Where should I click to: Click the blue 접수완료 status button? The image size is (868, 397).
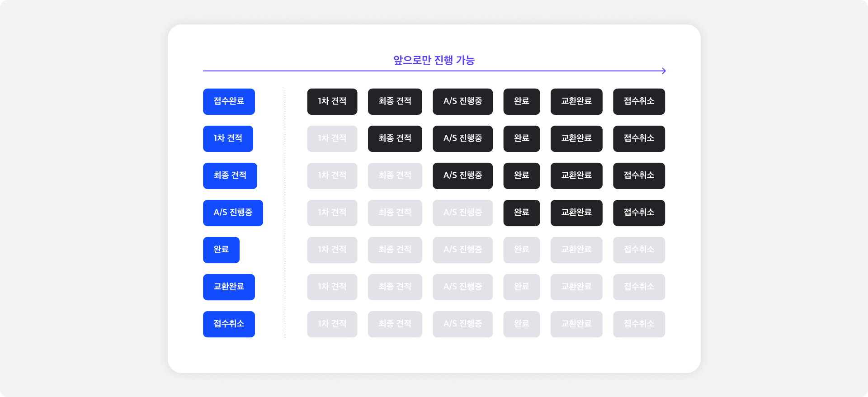point(229,102)
